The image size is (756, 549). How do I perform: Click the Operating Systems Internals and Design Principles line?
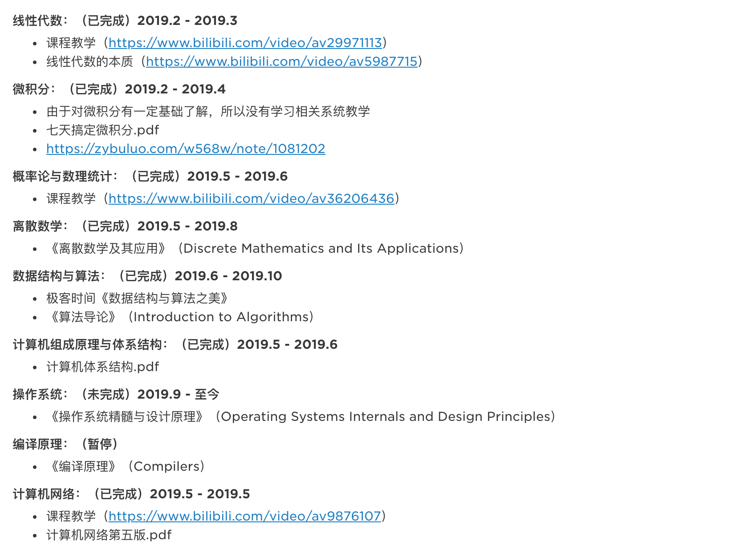301,416
